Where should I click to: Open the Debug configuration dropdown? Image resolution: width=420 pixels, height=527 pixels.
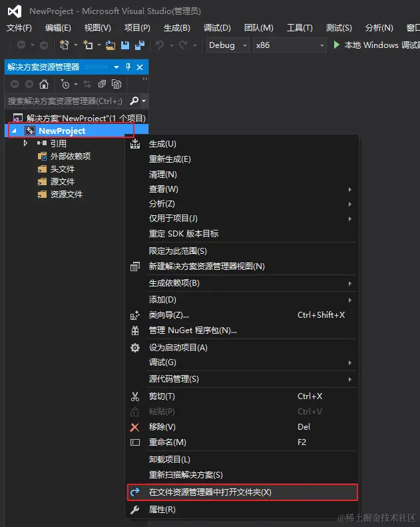click(228, 45)
